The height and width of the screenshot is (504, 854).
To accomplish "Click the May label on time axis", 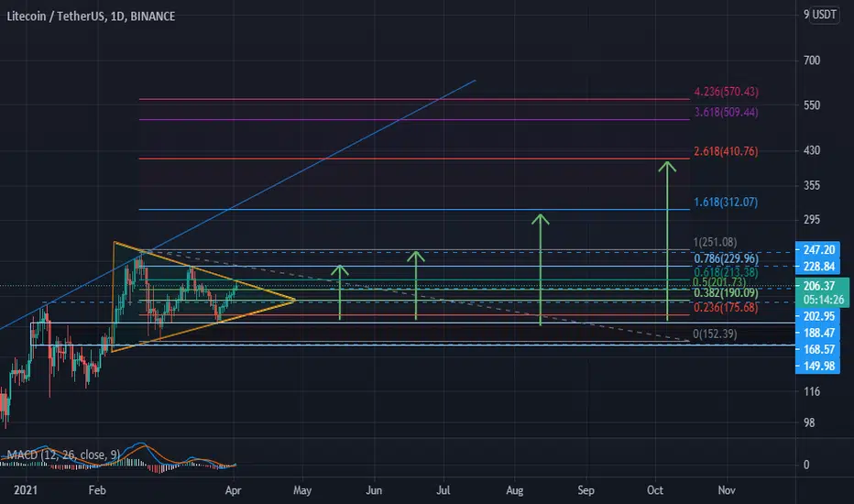I will [302, 490].
